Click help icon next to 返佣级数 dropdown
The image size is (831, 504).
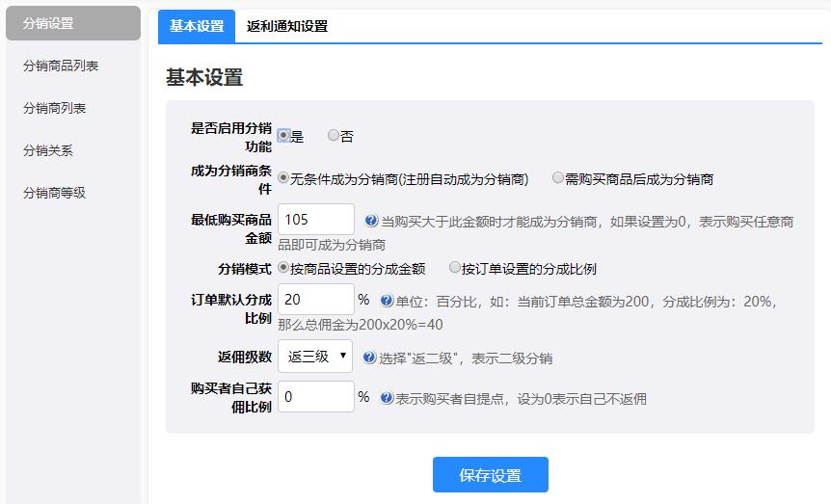click(369, 358)
